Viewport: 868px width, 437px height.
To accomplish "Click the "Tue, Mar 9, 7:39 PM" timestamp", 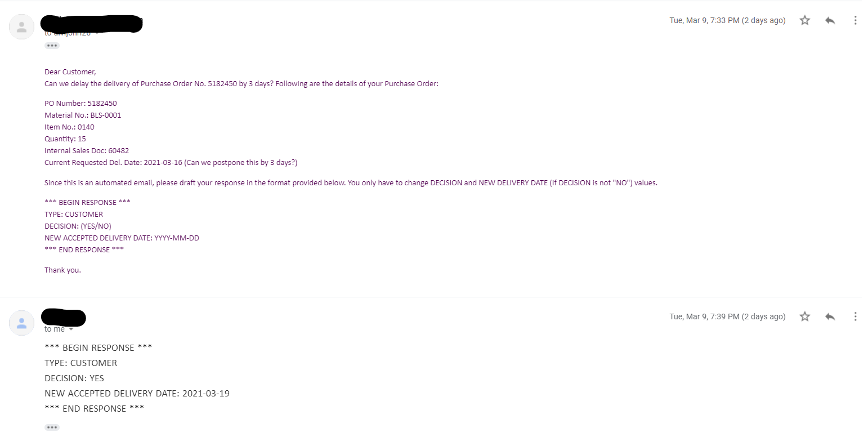I will pyautogui.click(x=727, y=316).
